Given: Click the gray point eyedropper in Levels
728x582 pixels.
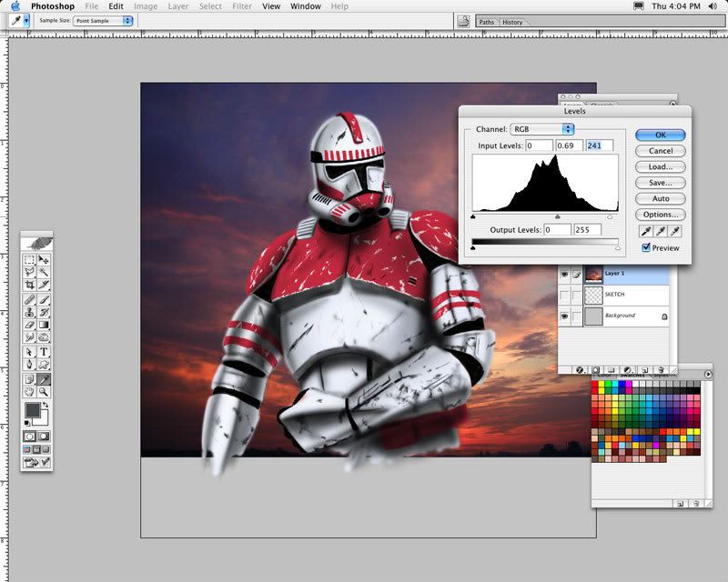Looking at the screenshot, I should point(661,231).
